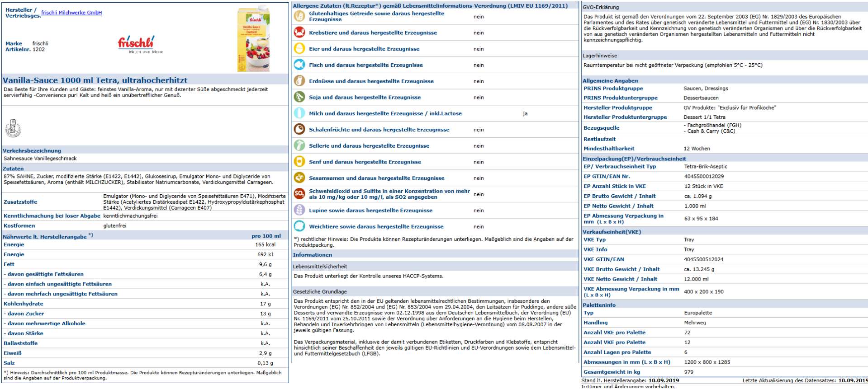Click the 'ja' value for milk allergen
The width and height of the screenshot is (868, 389).
(x=525, y=114)
